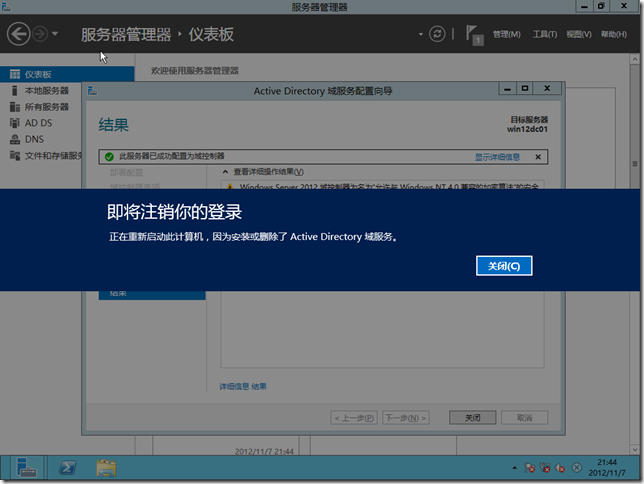
Task: Maximize the Active Directory wizard window
Action: (x=525, y=88)
